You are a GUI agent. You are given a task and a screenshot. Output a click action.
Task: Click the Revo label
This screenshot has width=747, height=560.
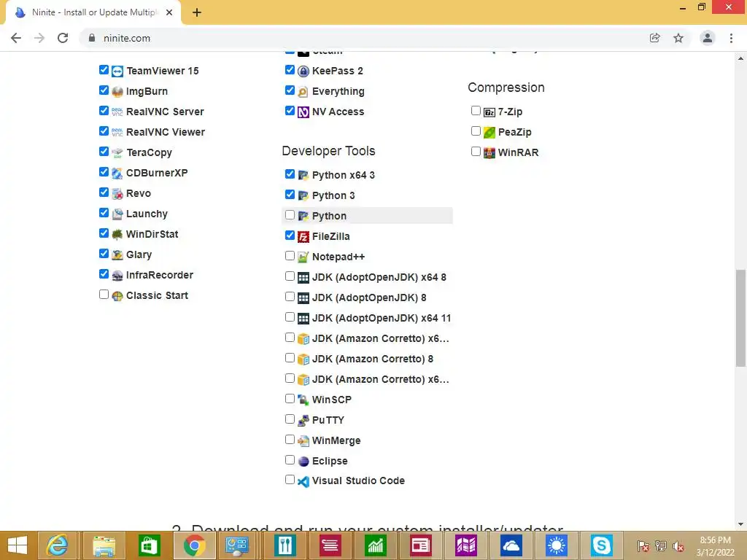pos(138,193)
